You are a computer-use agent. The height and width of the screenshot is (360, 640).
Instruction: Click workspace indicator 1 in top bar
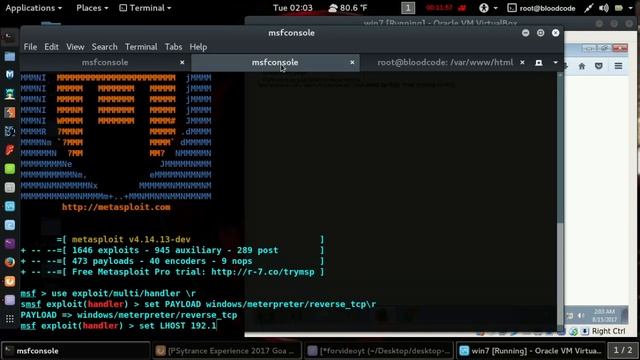[408, 8]
